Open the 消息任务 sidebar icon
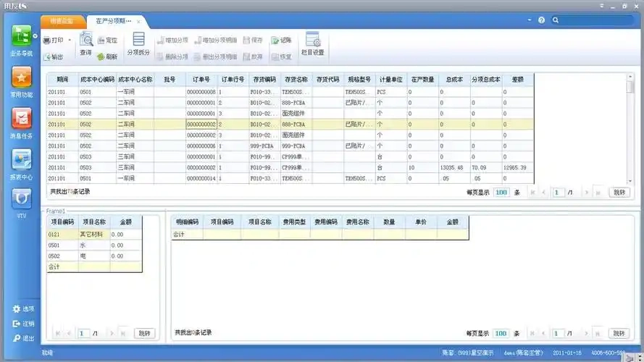This screenshot has width=644, height=362. [21, 118]
